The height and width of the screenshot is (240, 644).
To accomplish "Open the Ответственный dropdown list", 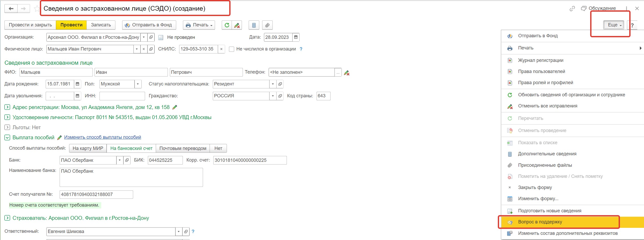I will pyautogui.click(x=179, y=231).
